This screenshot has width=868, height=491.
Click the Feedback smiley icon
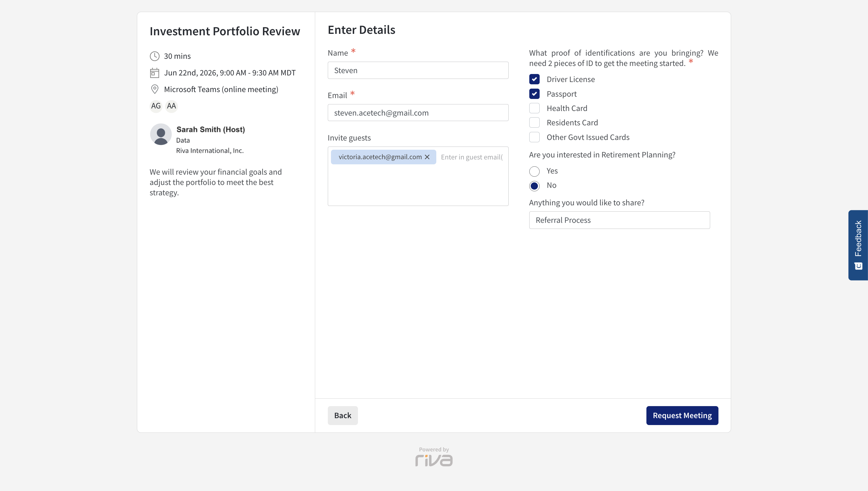click(859, 266)
